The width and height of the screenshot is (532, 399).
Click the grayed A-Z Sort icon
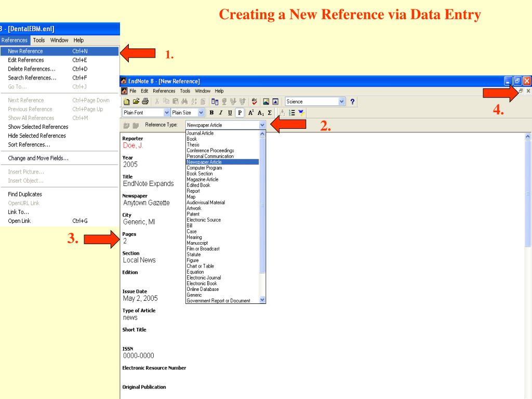[194, 101]
